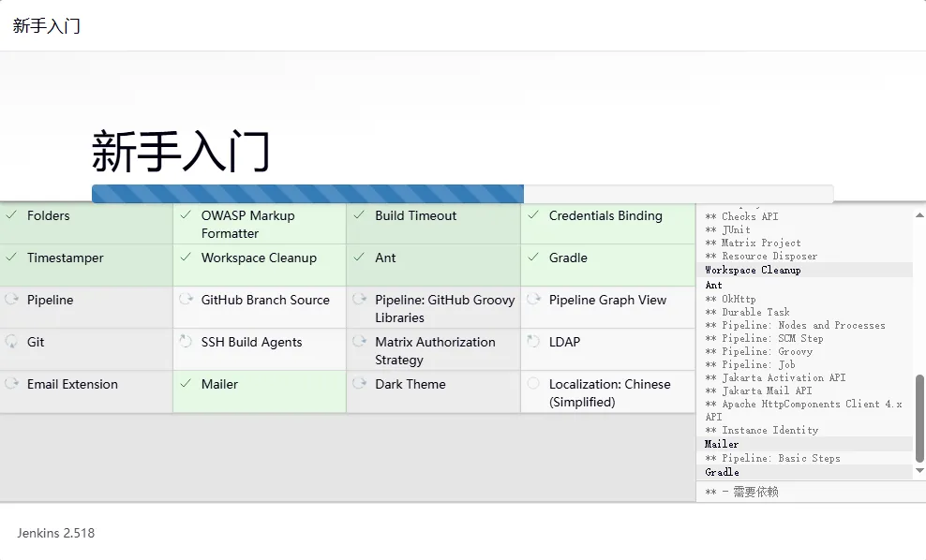Click the spinner icon beside SSH Build Agents

click(186, 341)
